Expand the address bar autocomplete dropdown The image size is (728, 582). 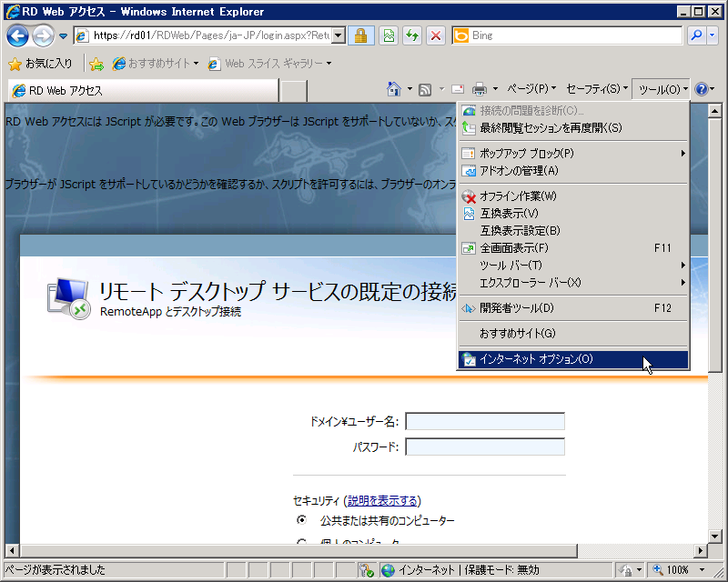pyautogui.click(x=339, y=35)
